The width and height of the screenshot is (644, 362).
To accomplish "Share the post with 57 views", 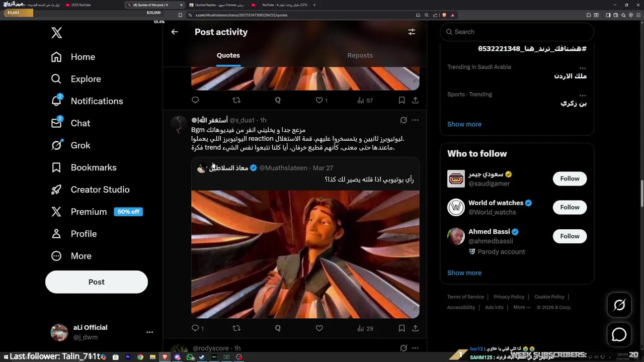I will coord(415,101).
